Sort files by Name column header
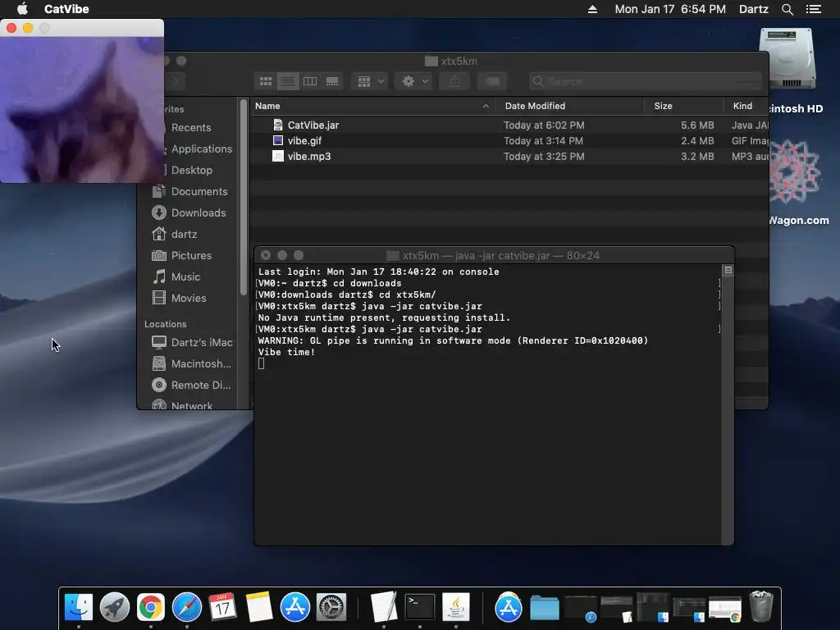The width and height of the screenshot is (840, 630). 372,106
